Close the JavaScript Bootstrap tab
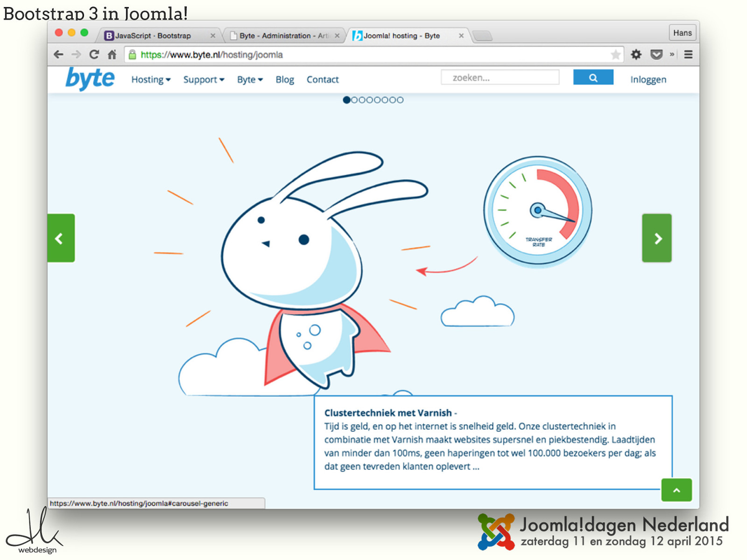 (213, 35)
